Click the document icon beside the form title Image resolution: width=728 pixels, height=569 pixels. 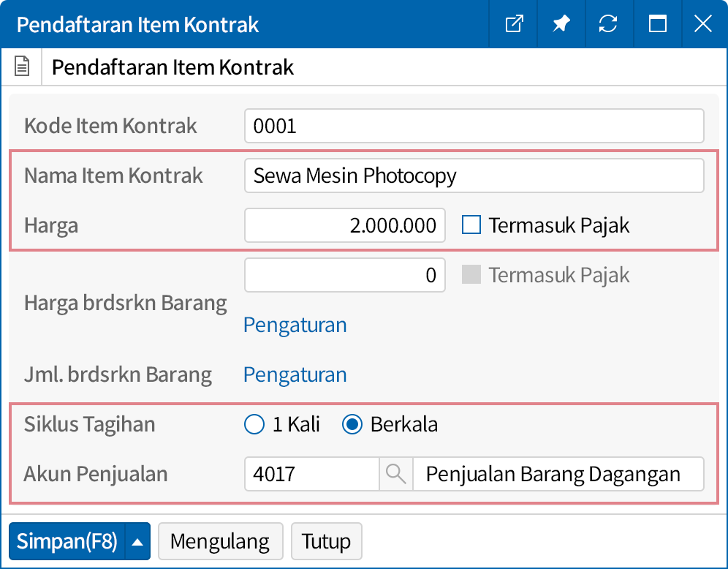tap(23, 68)
